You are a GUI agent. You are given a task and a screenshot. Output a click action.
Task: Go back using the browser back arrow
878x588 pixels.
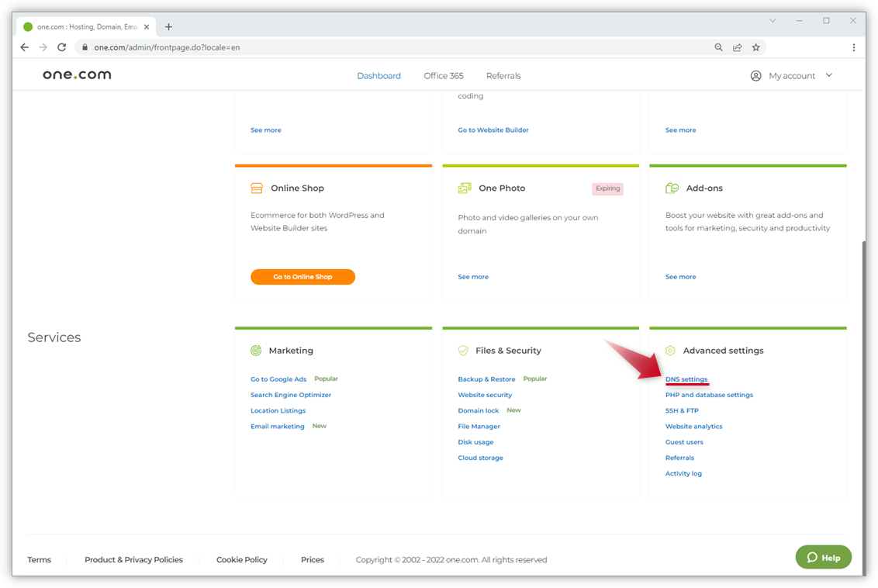25,47
